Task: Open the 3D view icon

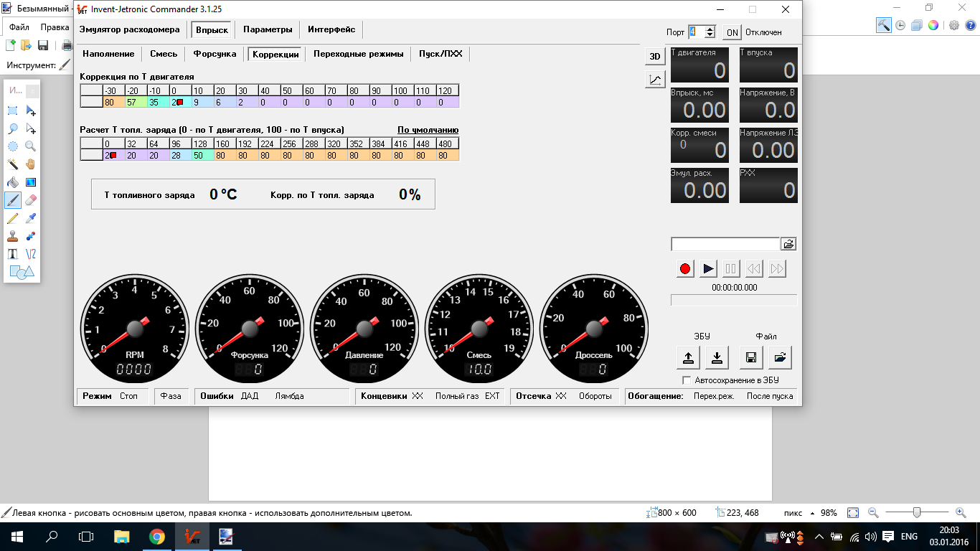Action: click(x=654, y=57)
